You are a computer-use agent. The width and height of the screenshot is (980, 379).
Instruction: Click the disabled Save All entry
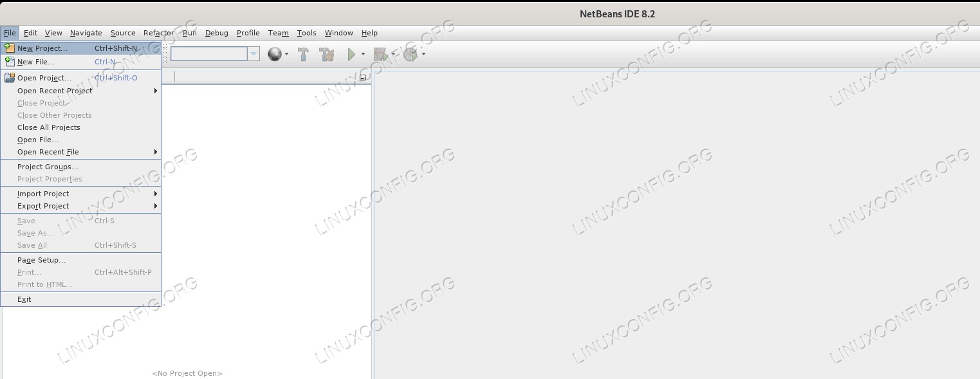[80, 245]
